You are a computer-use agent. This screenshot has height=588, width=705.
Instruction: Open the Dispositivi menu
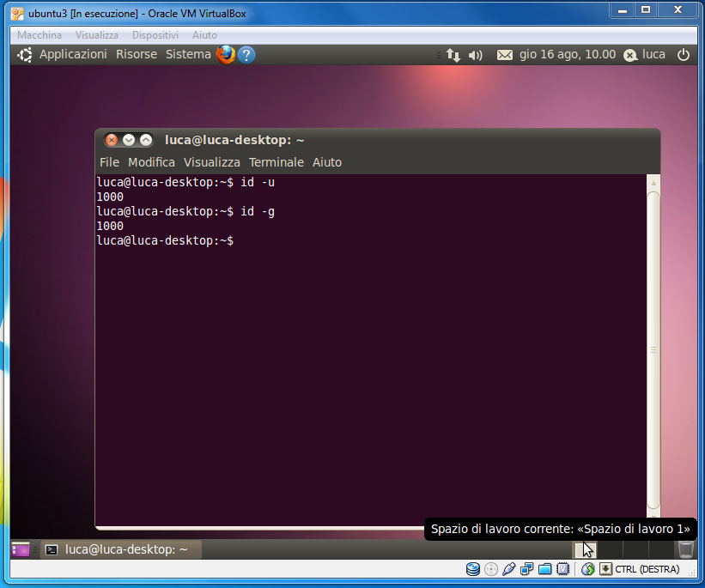point(155,35)
